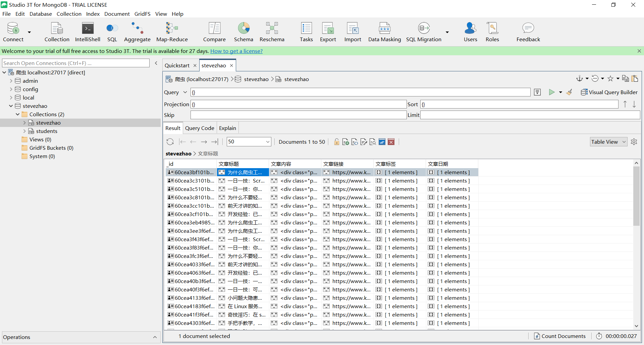Screen dimensions: 644x345
Task: Click the edit document pencil icon
Action: point(364,142)
